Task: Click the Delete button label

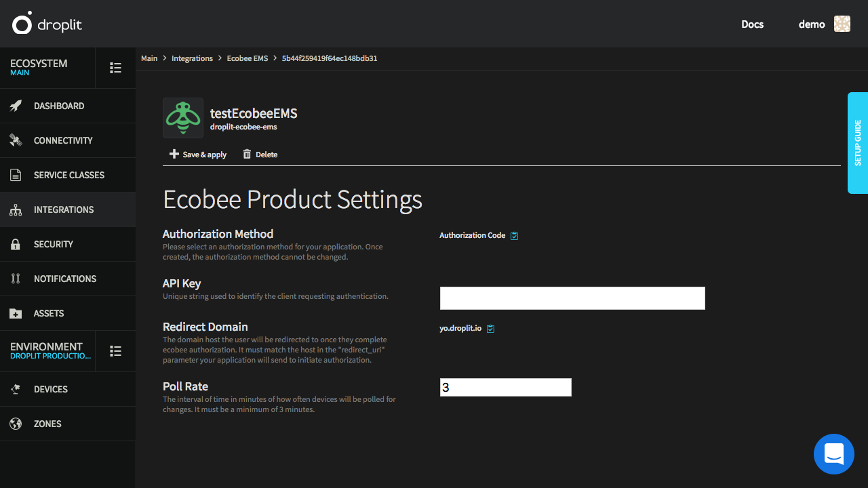Action: click(x=267, y=155)
